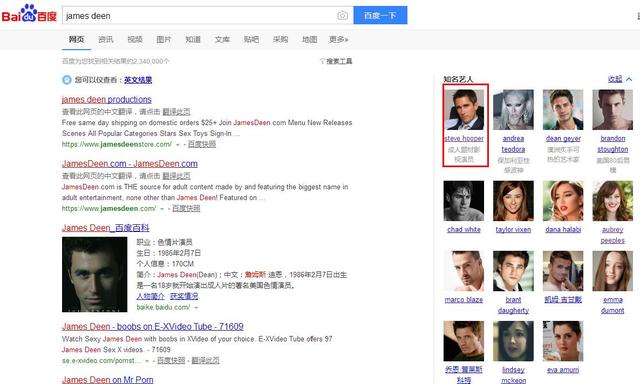Open the JamesDeen.com - JamesDeen.com result
Screen dimensions: 640x384
(x=130, y=164)
